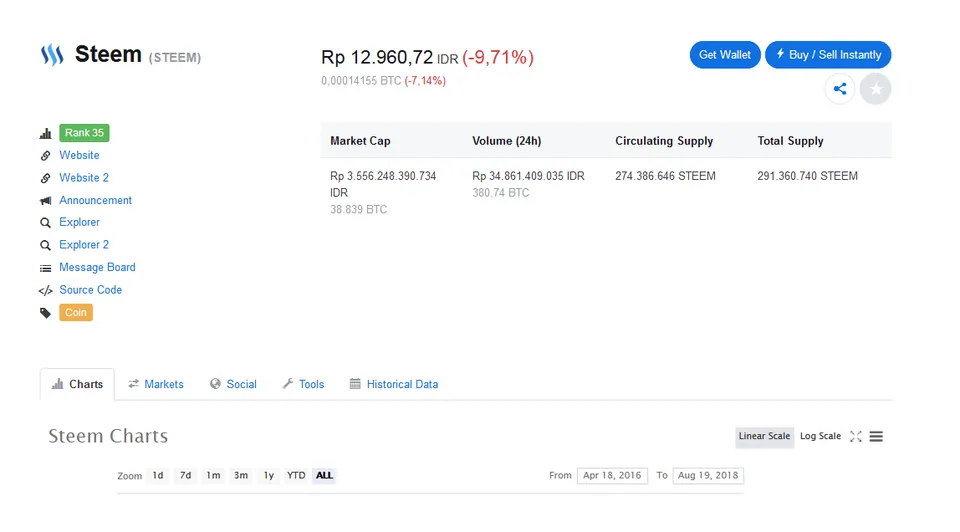960x532 pixels.
Task: Click the share icon button
Action: pos(839,89)
